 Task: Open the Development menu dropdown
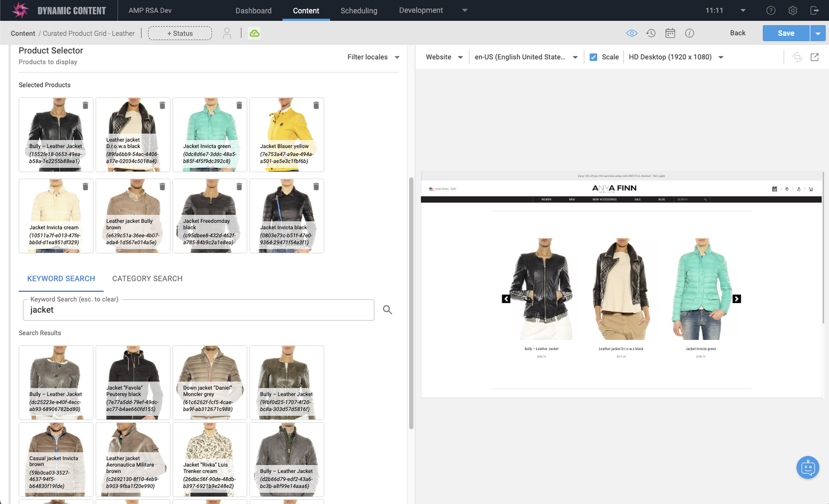click(x=433, y=10)
